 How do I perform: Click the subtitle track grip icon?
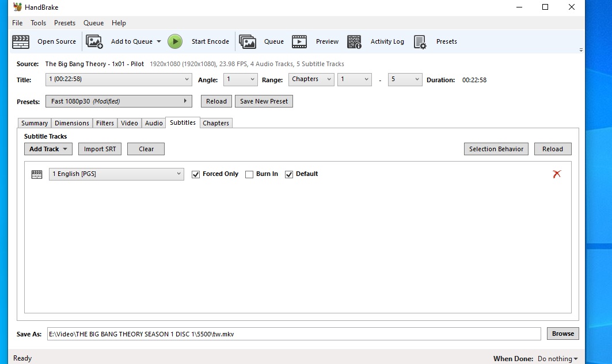click(x=37, y=174)
